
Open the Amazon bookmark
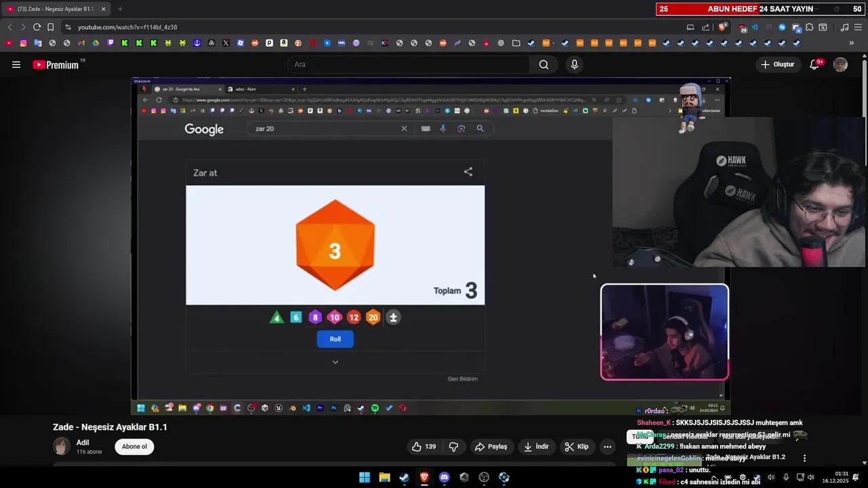tap(283, 43)
